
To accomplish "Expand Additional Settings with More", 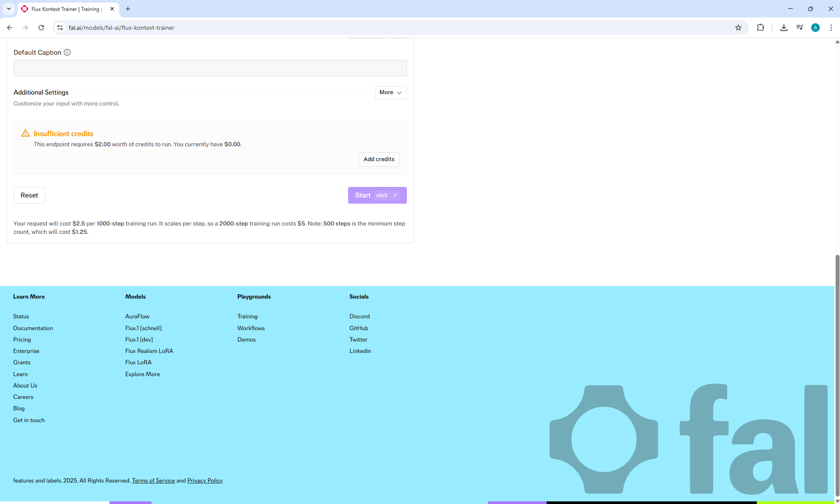I will (x=391, y=92).
